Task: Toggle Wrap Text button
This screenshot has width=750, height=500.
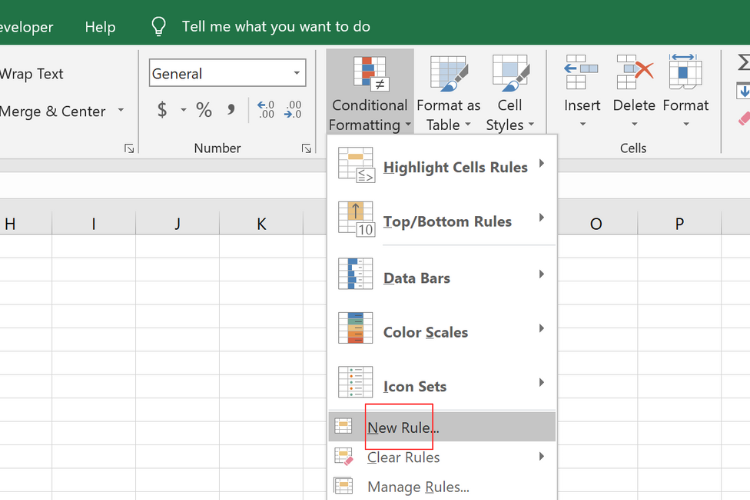Action: (x=32, y=74)
